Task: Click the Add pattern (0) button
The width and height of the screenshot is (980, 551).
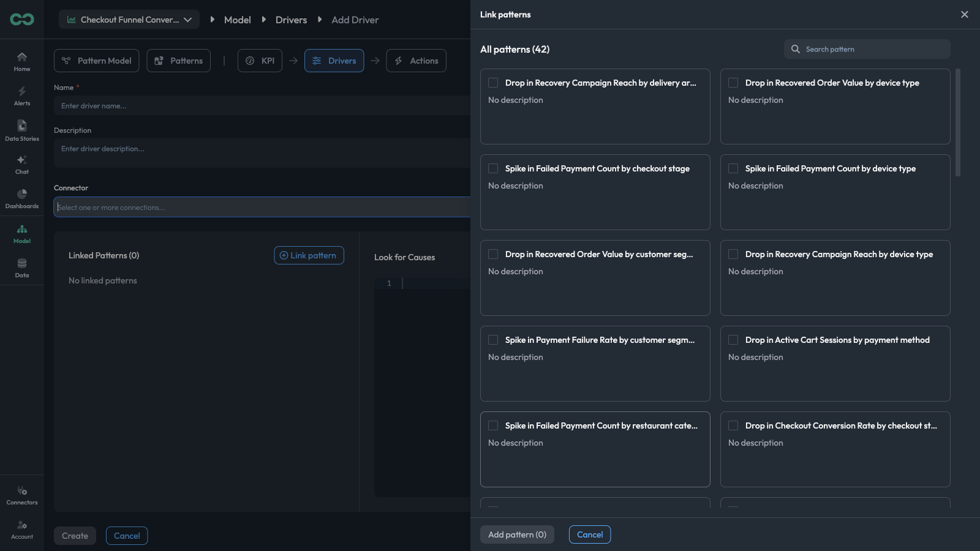Action: [x=518, y=534]
